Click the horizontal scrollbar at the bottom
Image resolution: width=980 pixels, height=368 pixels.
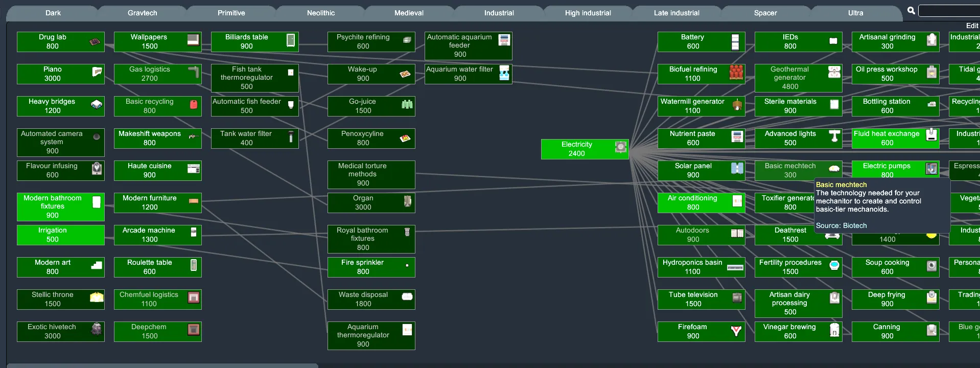(162, 365)
